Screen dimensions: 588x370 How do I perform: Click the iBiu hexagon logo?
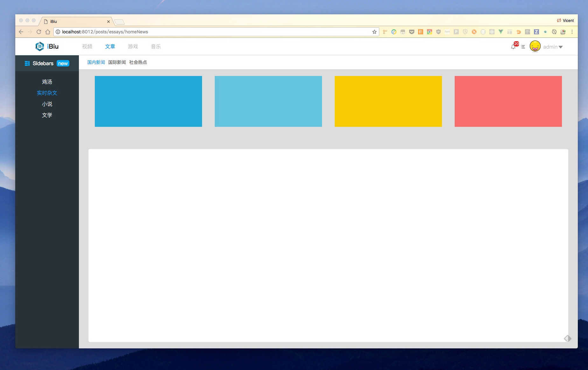point(39,46)
